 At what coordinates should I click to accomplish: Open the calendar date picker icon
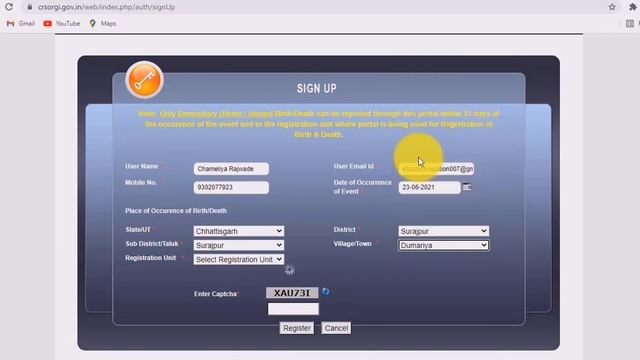467,187
